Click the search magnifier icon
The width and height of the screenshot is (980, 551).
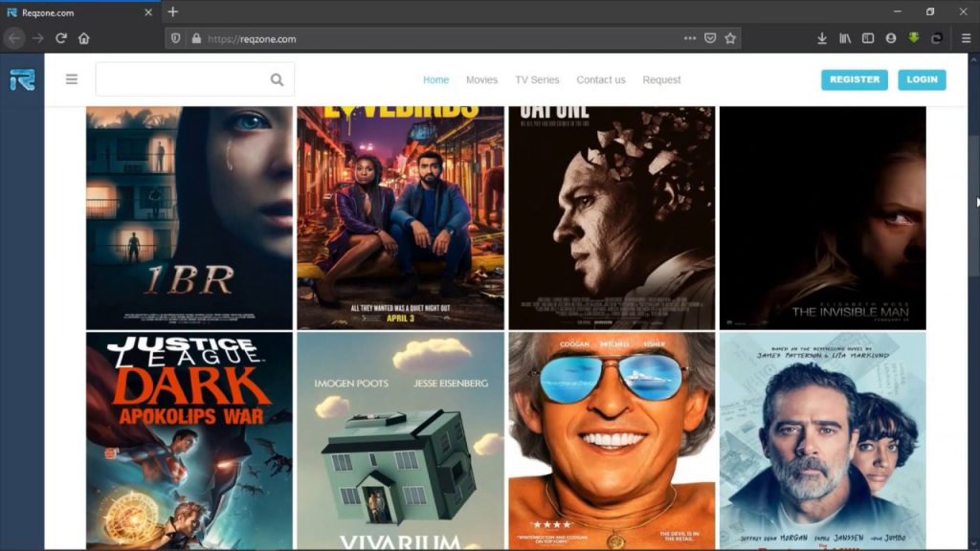(277, 80)
